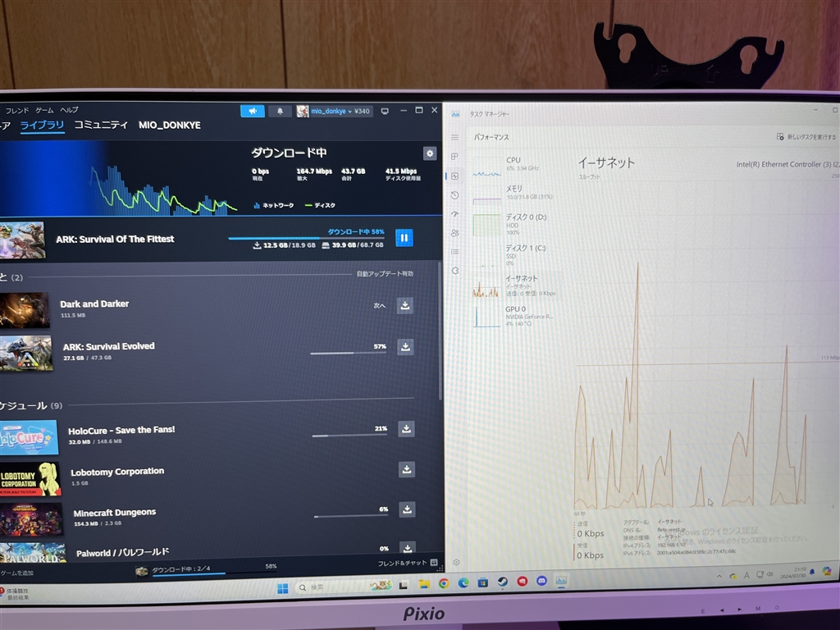Screen dimensions: 840x630
Task: Open Steam download settings gear
Action: pos(430,153)
